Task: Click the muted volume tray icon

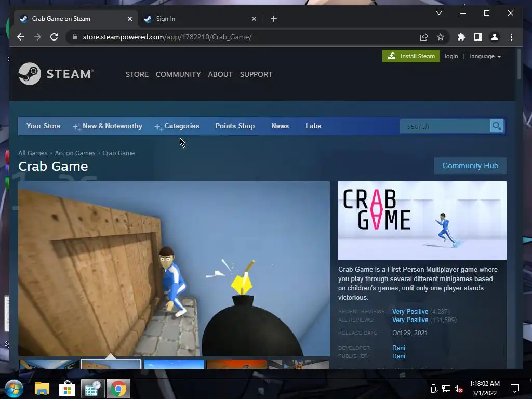Action: click(458, 389)
